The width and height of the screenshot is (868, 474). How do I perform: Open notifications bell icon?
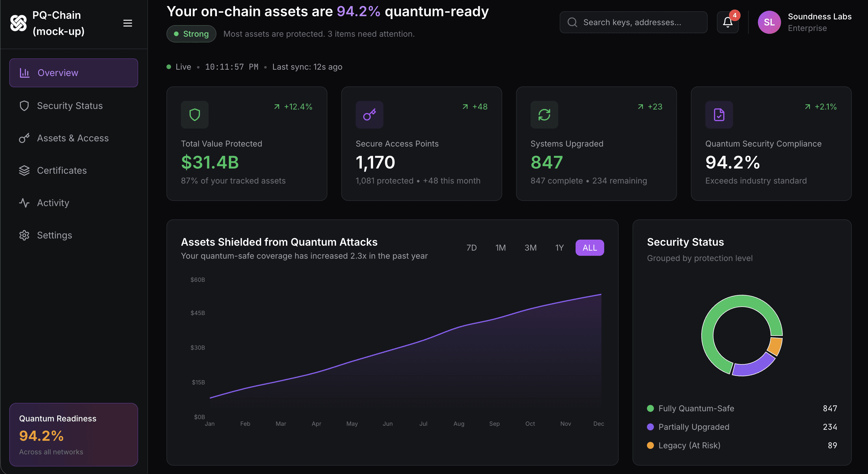tap(728, 22)
